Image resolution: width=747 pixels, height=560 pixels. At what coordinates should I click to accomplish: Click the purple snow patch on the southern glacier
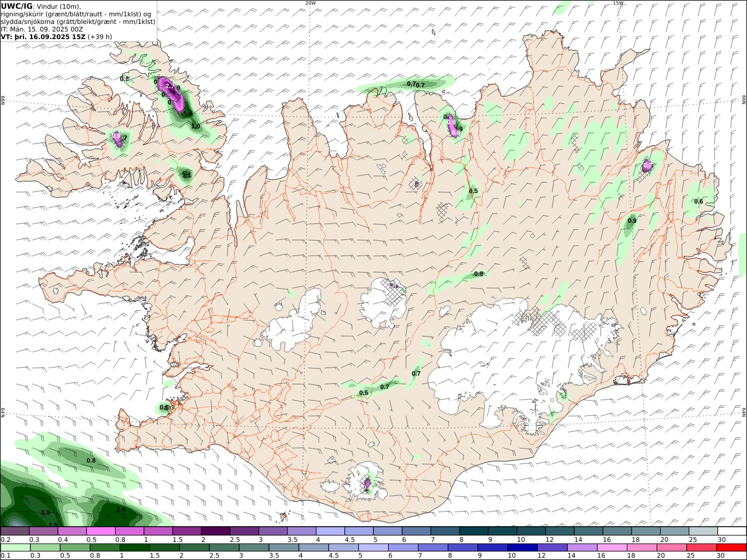367,483
